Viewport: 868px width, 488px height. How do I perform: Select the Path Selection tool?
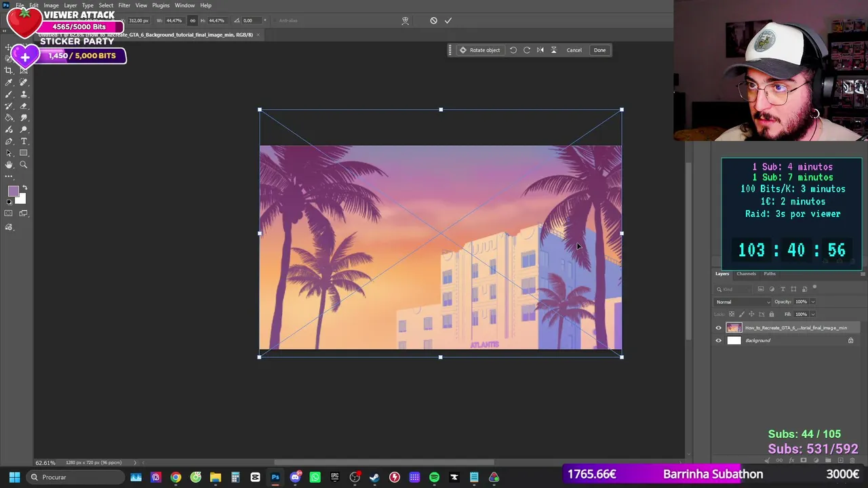tap(9, 152)
